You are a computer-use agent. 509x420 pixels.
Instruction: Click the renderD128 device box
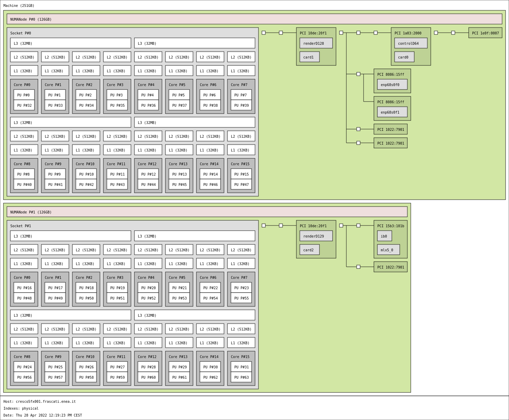coord(316,43)
